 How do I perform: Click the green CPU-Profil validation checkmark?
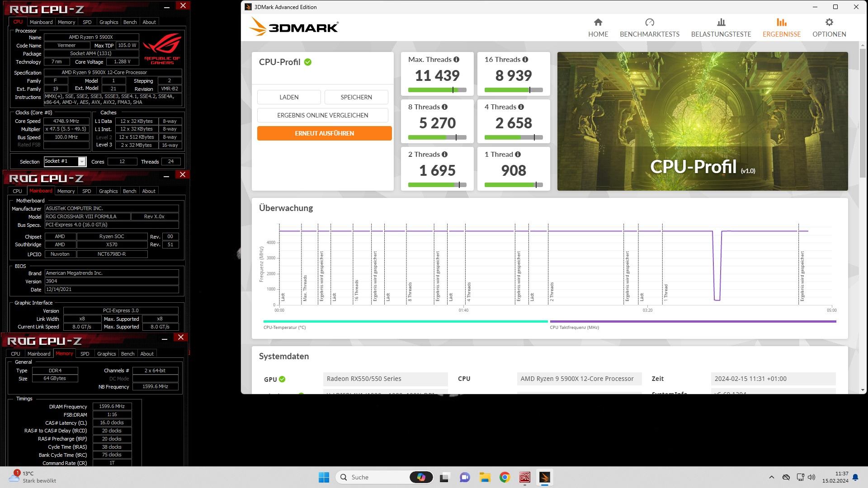308,62
